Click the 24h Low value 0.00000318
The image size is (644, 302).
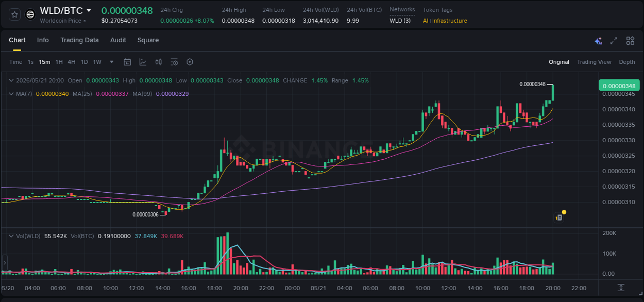click(279, 21)
